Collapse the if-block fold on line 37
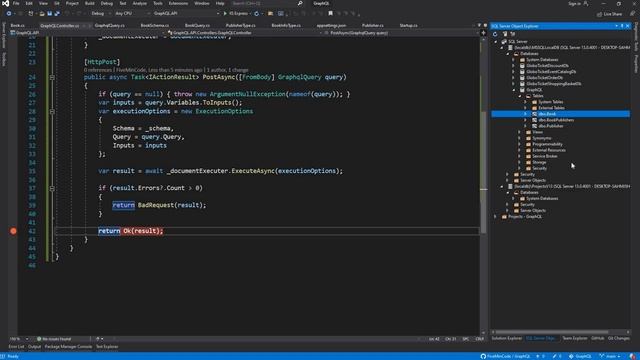This screenshot has height=360, width=640. pyautogui.click(x=52, y=188)
